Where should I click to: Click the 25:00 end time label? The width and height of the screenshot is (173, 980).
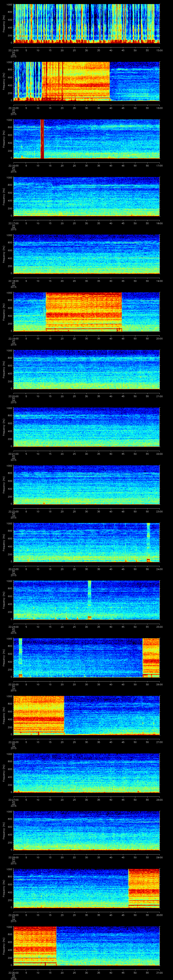tap(159, 627)
